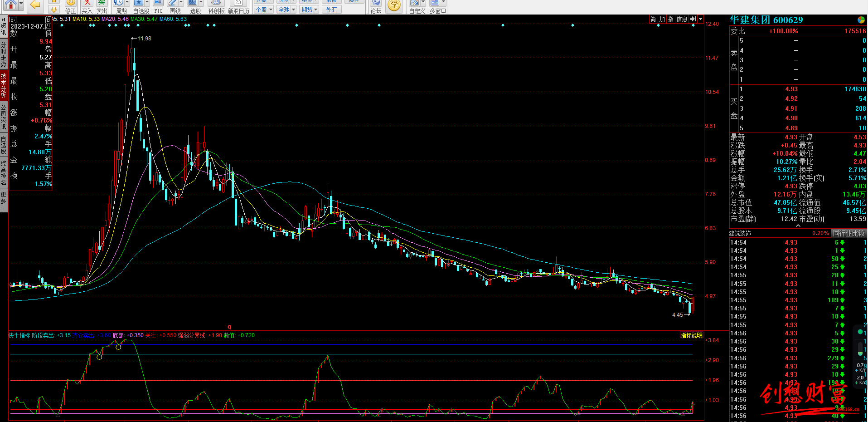Go back with the orange left arrow
The width and height of the screenshot is (868, 422).
(35, 5)
